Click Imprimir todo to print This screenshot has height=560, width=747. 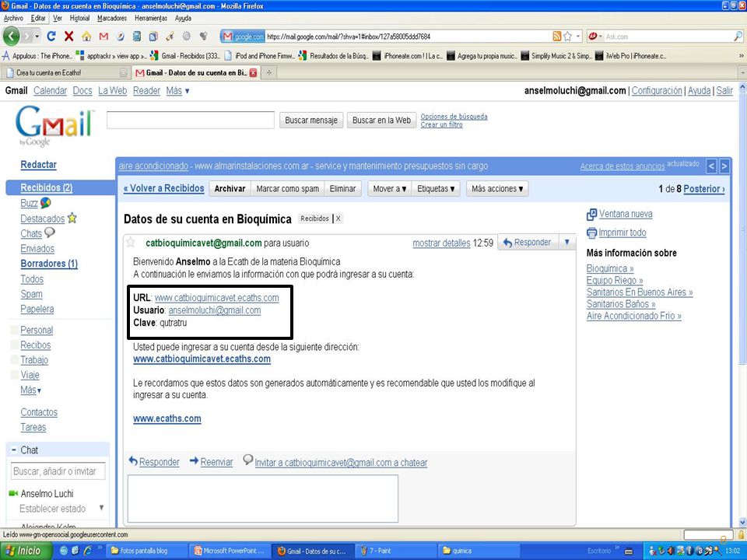[622, 233]
